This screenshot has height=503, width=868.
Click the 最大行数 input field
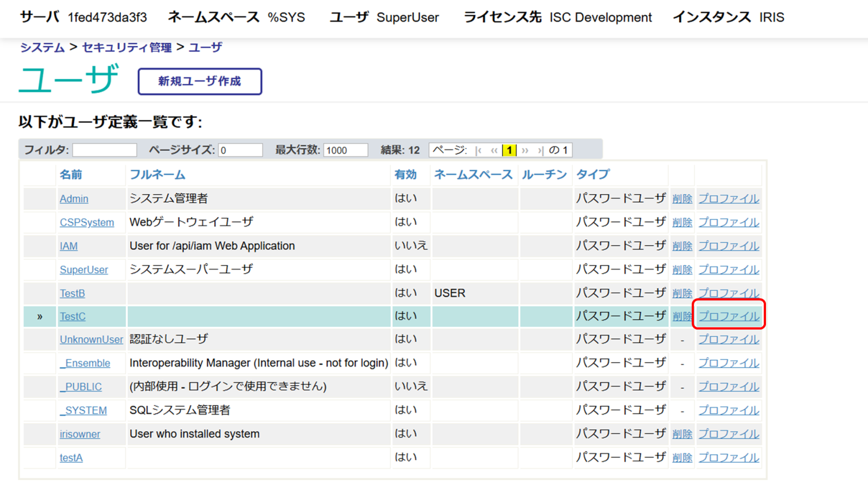[346, 150]
